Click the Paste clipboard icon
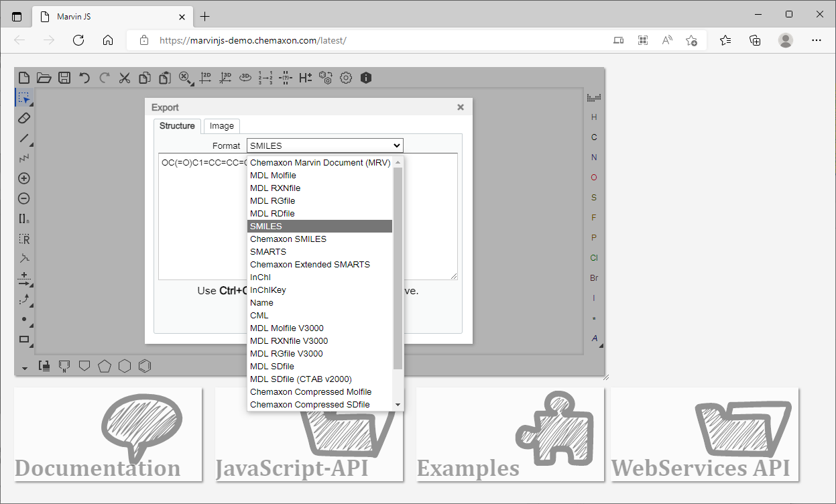This screenshot has height=504, width=836. click(165, 78)
